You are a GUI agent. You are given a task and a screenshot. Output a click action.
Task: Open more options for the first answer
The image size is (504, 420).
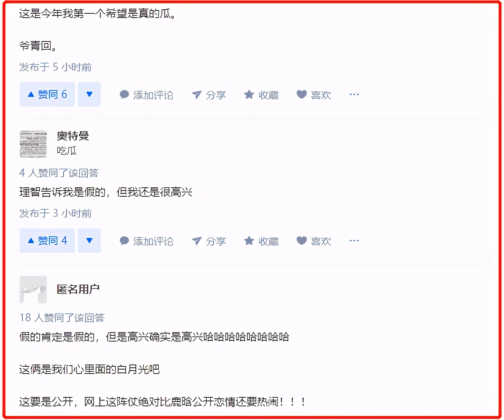(354, 94)
